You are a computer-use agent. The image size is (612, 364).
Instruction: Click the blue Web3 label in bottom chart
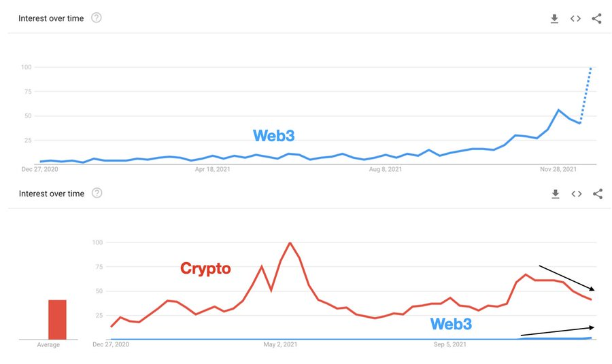(x=451, y=324)
